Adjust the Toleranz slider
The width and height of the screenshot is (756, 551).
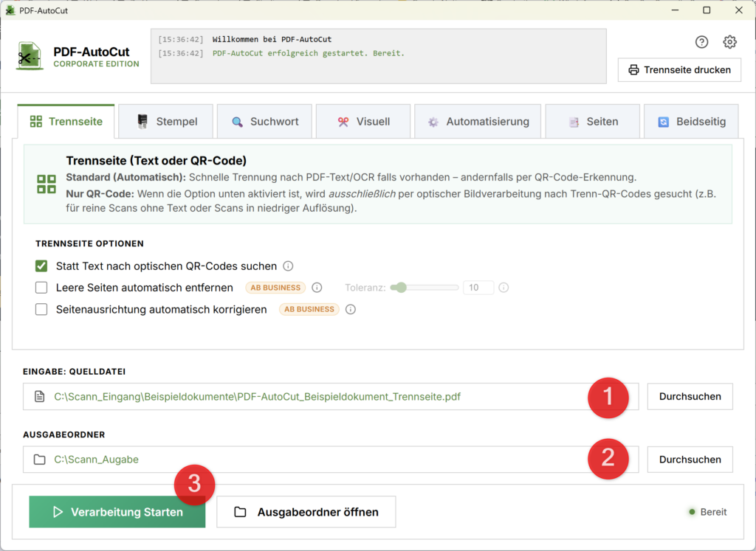[x=425, y=288]
